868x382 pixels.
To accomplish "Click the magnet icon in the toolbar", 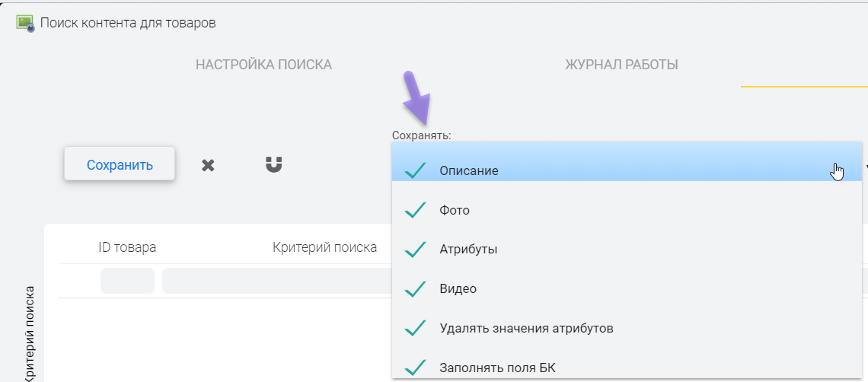I will [274, 164].
